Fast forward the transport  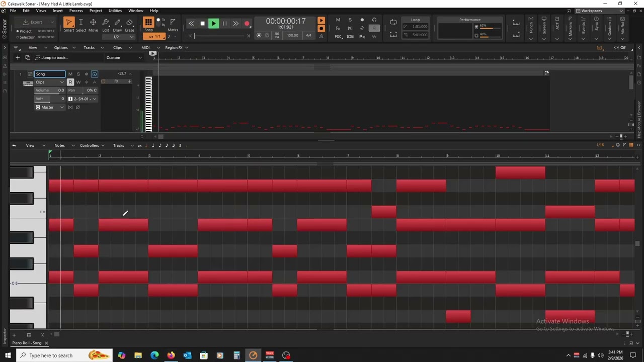pos(235,24)
